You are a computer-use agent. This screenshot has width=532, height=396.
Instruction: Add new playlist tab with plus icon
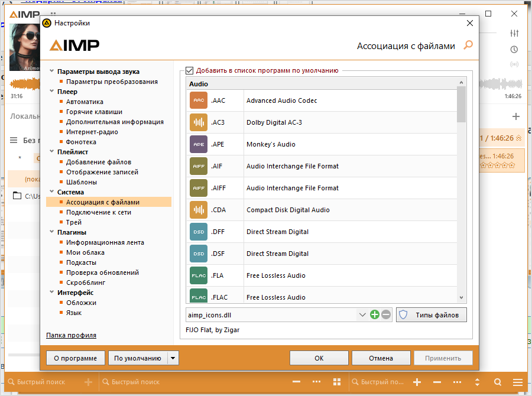click(x=515, y=116)
